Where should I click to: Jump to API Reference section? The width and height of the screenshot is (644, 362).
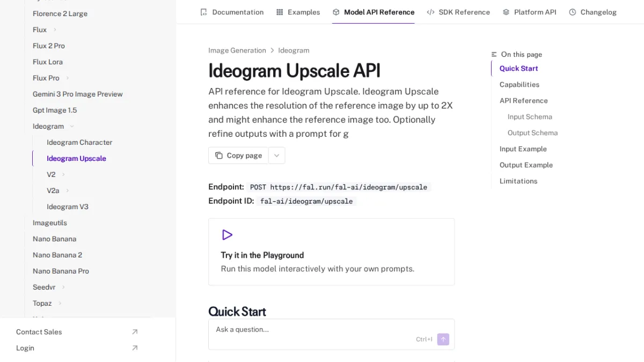click(524, 100)
